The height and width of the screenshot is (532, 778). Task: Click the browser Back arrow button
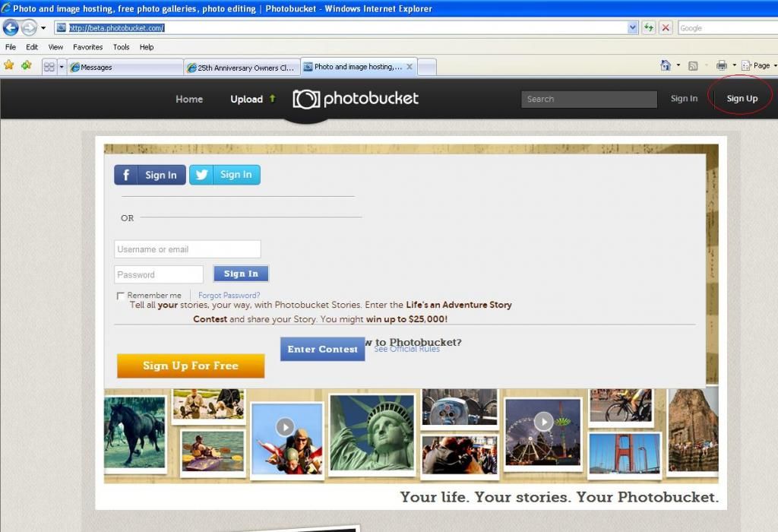coord(11,28)
